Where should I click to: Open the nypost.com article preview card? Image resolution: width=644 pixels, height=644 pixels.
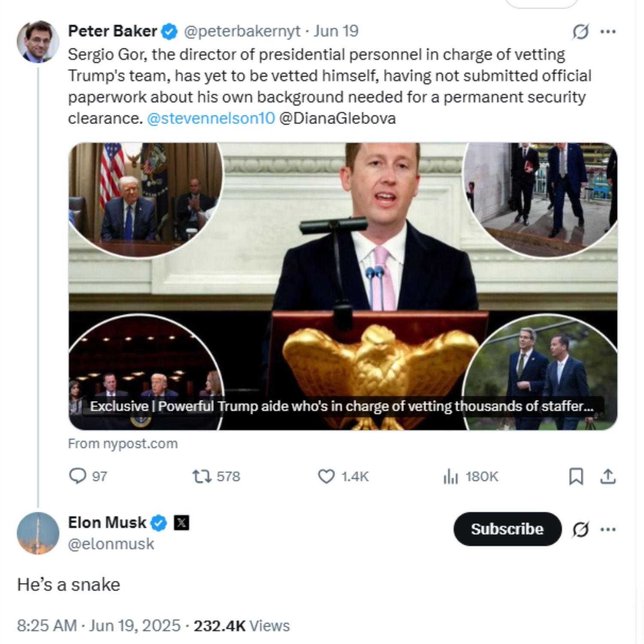click(343, 286)
